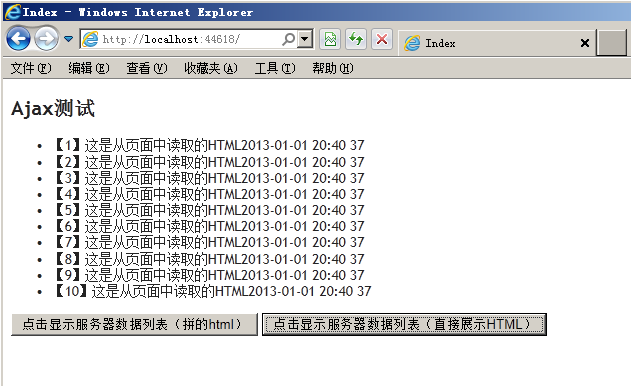Click the Forward navigation arrow
The height and width of the screenshot is (386, 631).
[x=46, y=39]
